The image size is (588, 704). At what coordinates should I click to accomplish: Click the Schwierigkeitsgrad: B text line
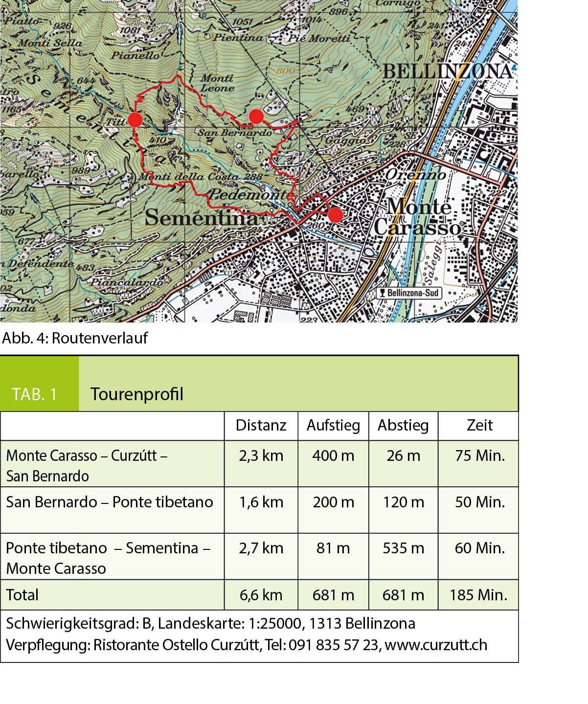211,624
